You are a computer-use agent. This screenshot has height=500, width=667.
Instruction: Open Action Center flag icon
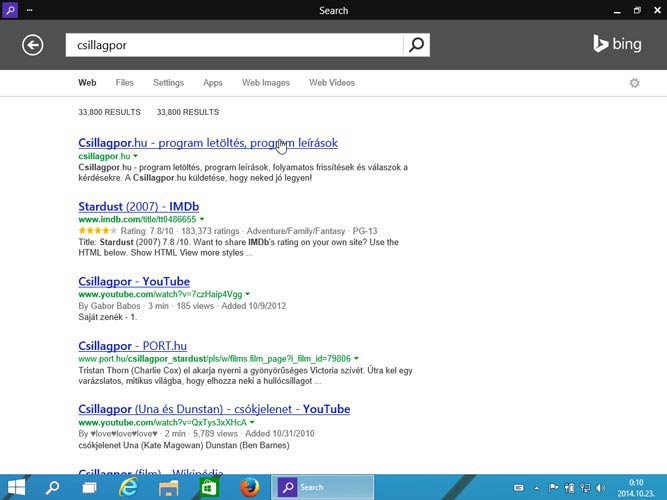(x=553, y=488)
